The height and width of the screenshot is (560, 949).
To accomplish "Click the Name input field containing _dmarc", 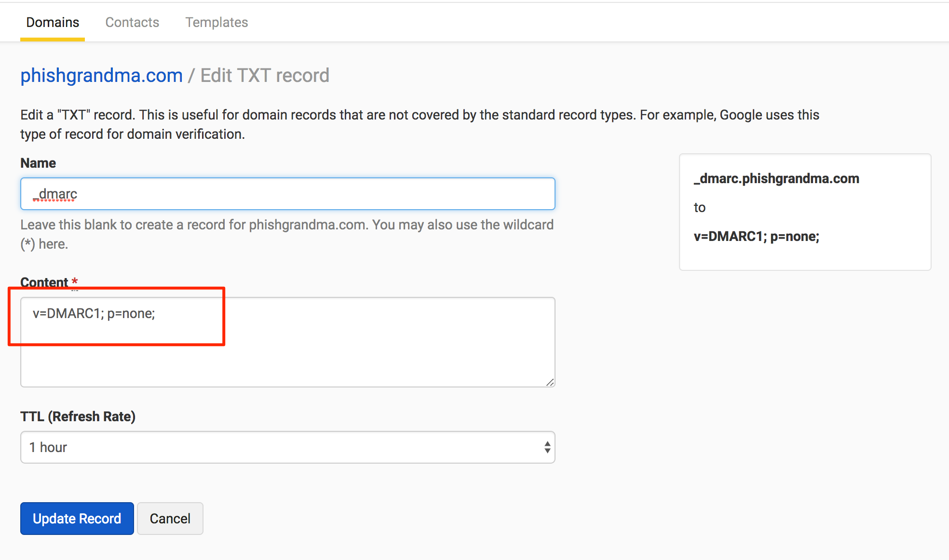I will [x=288, y=194].
